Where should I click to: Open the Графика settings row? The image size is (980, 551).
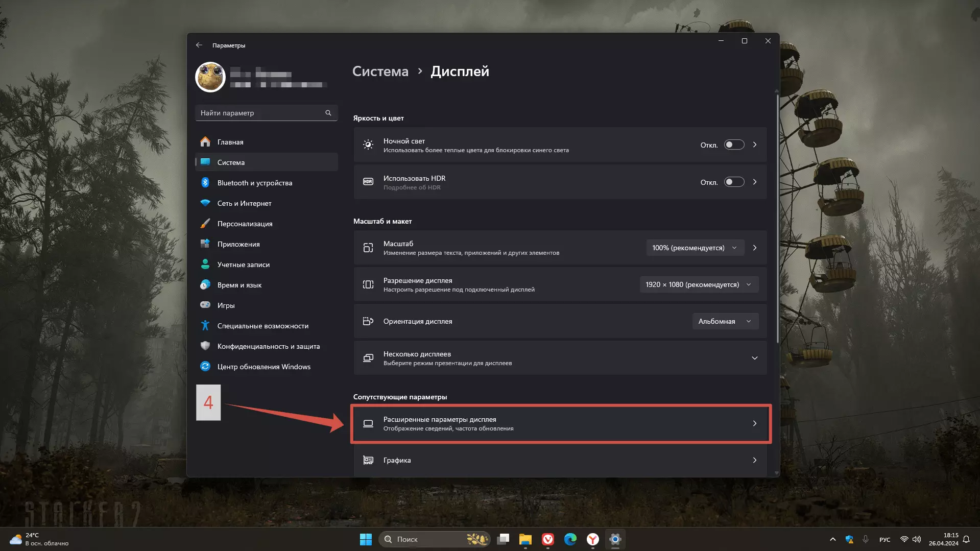560,460
